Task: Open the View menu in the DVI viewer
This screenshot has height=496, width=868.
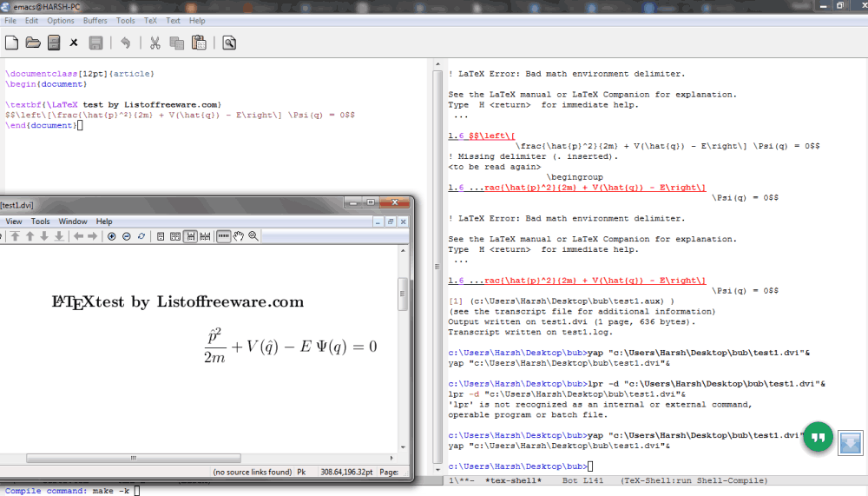Action: pos(14,222)
